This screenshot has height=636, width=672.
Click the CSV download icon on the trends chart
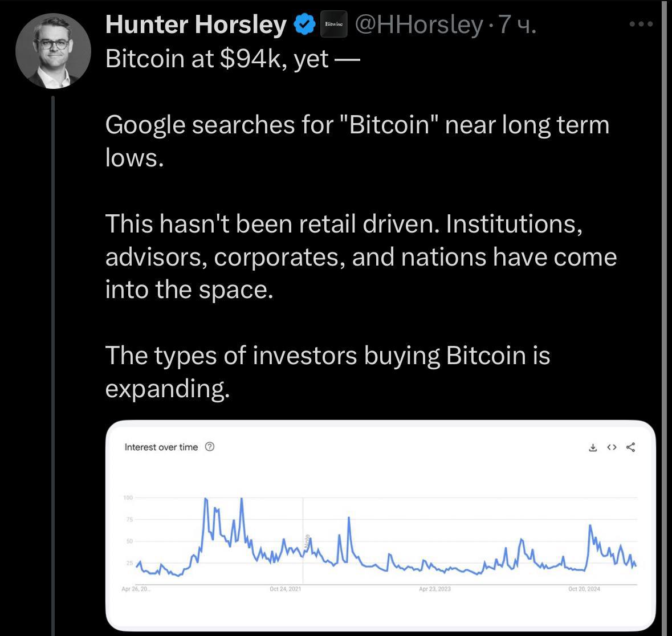(592, 448)
